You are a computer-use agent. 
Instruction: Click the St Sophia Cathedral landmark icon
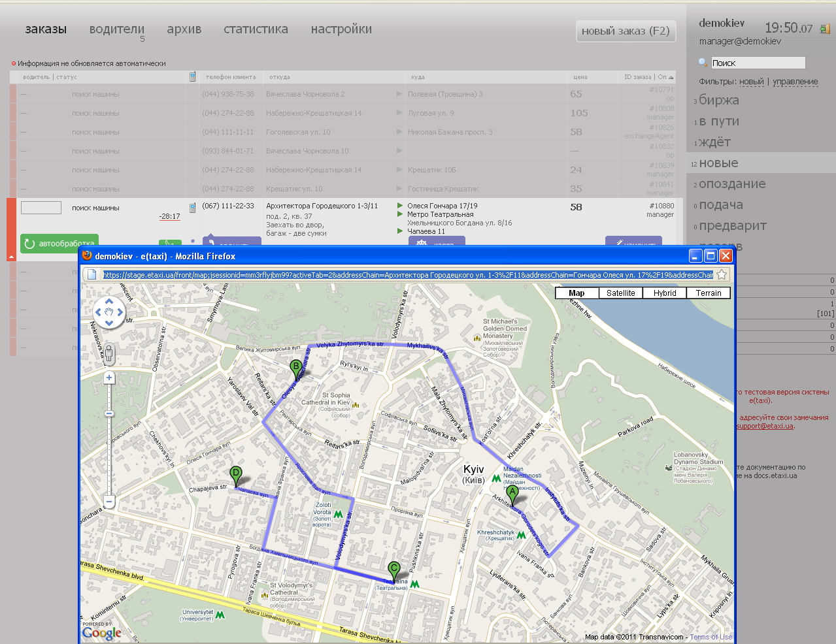356,405
